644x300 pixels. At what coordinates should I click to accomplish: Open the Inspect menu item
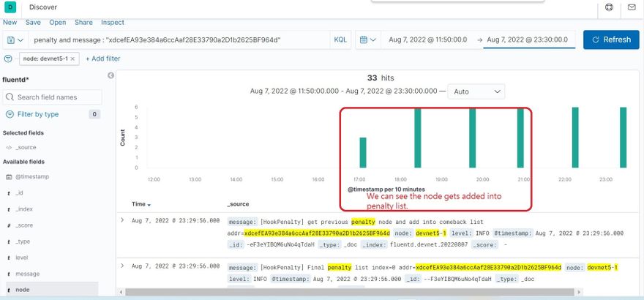(x=112, y=23)
